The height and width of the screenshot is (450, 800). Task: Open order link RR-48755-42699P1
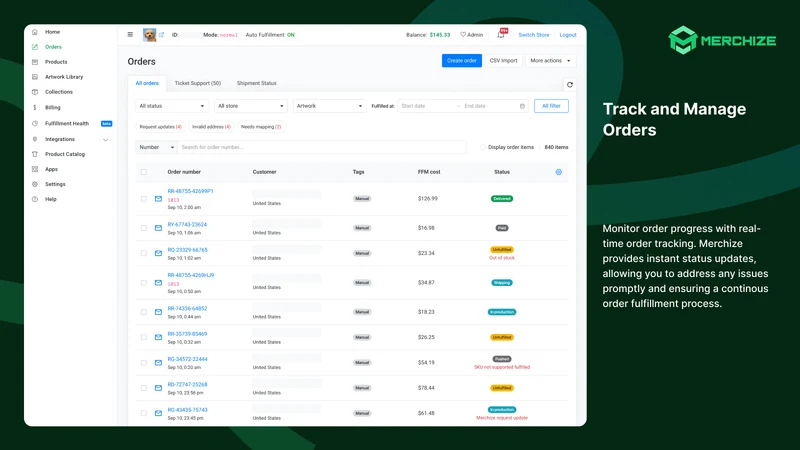click(x=190, y=191)
